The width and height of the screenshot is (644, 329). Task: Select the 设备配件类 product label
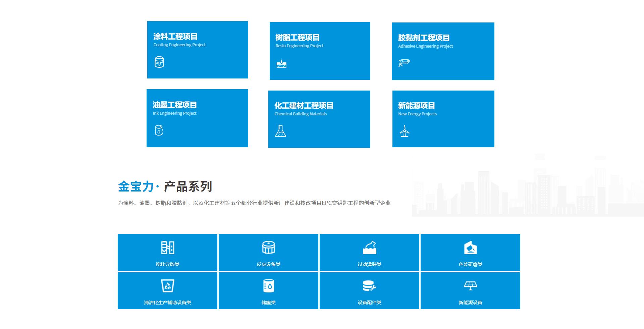coord(370,303)
